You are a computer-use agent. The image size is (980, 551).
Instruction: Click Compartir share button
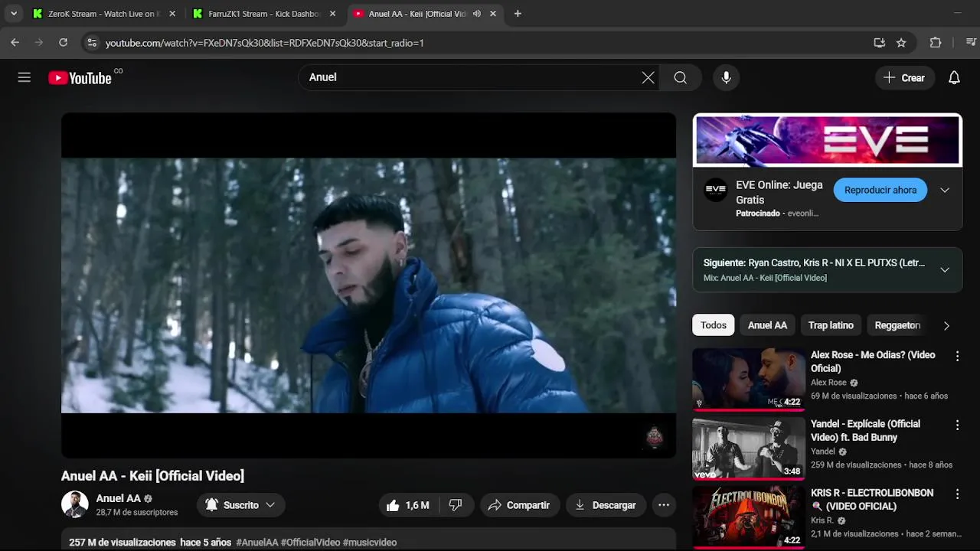519,505
